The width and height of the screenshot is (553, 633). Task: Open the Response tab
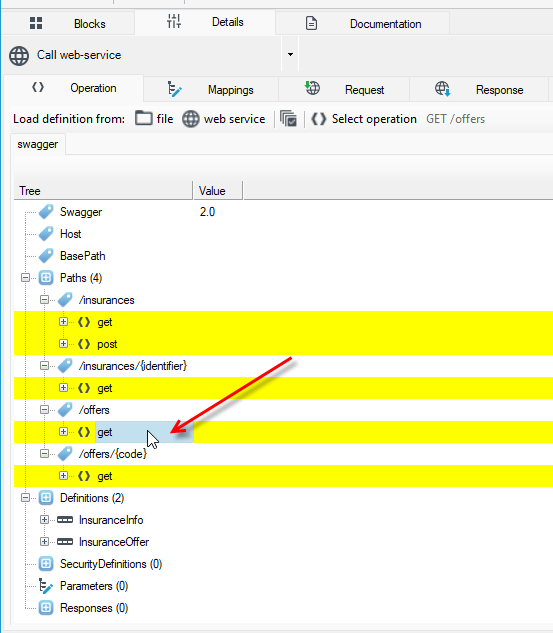point(479,90)
